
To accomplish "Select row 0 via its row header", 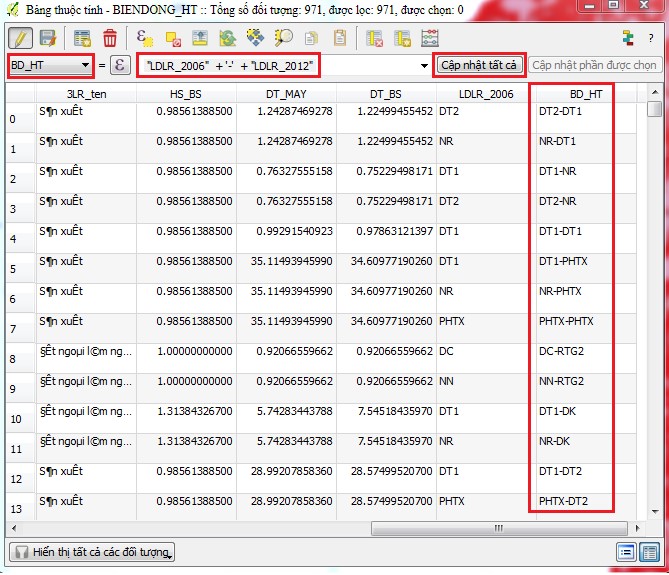I will [x=20, y=118].
